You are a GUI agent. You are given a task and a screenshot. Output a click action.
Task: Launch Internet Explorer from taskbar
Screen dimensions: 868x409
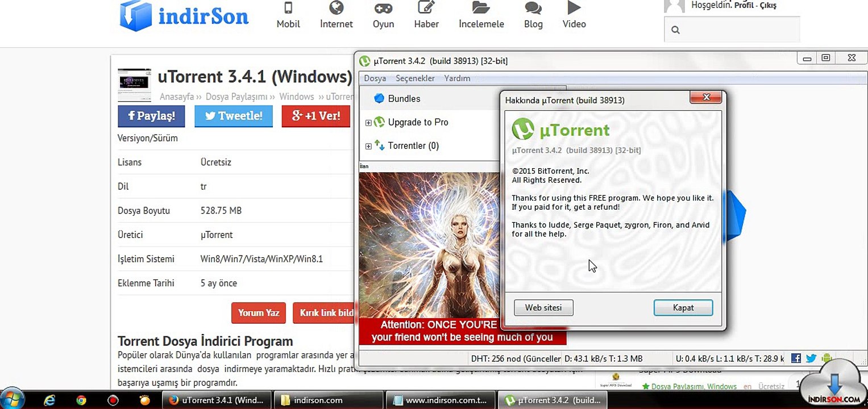click(x=49, y=400)
